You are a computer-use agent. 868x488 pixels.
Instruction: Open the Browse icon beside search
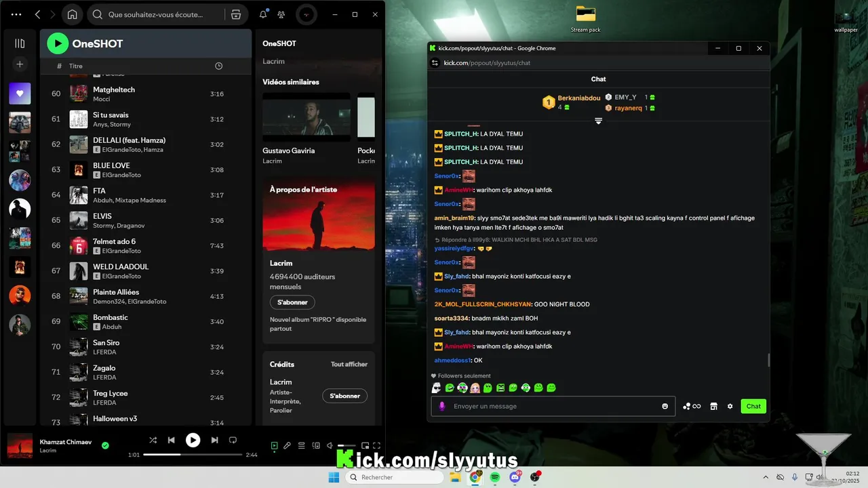pyautogui.click(x=236, y=14)
